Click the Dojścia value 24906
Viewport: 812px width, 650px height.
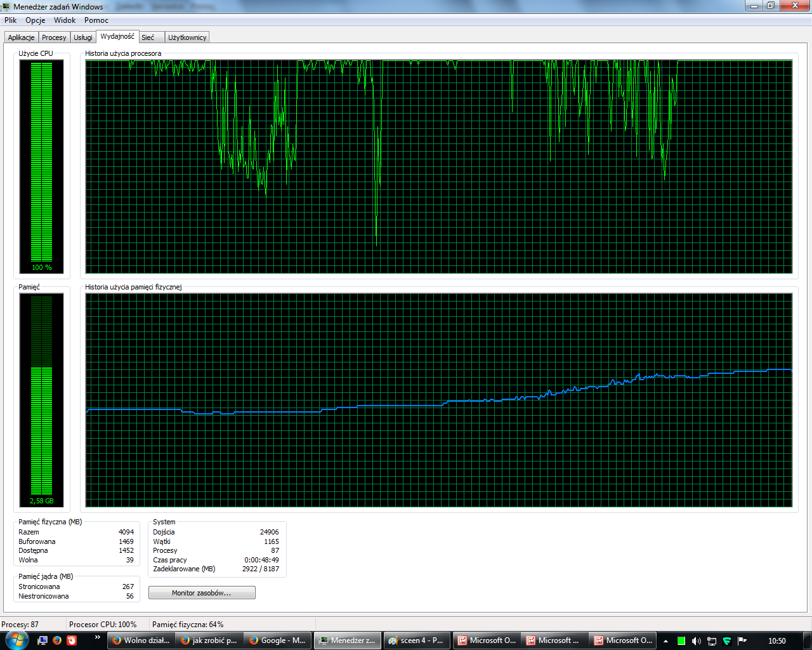coord(270,532)
